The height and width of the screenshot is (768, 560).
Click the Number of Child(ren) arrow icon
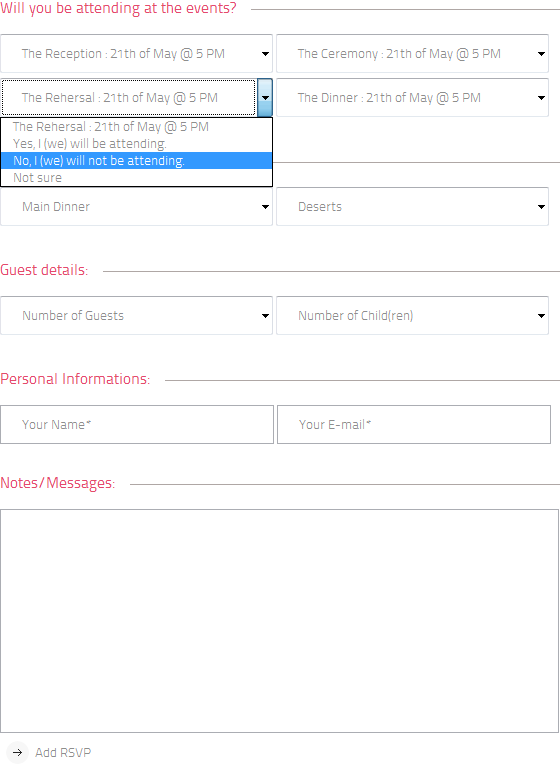pos(541,316)
